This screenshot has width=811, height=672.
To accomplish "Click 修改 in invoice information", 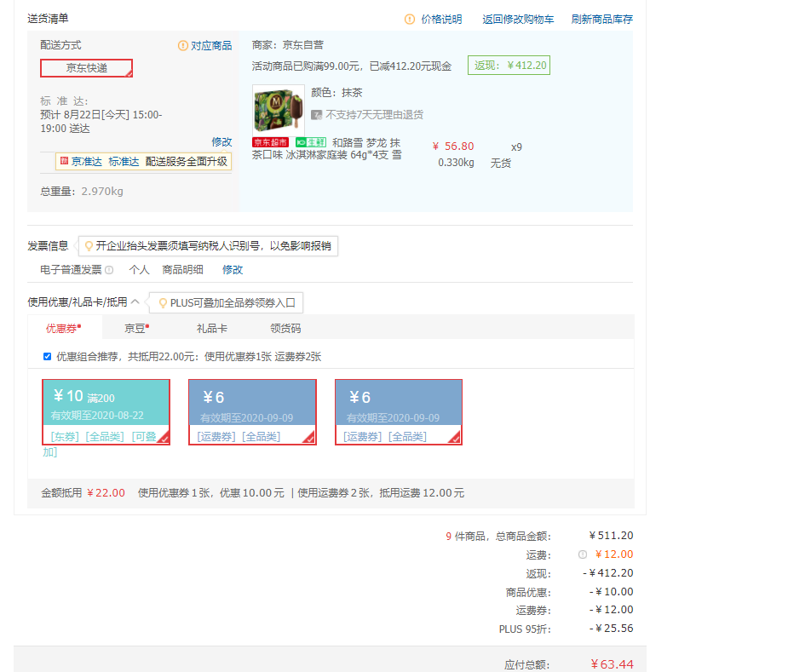I will click(x=233, y=270).
